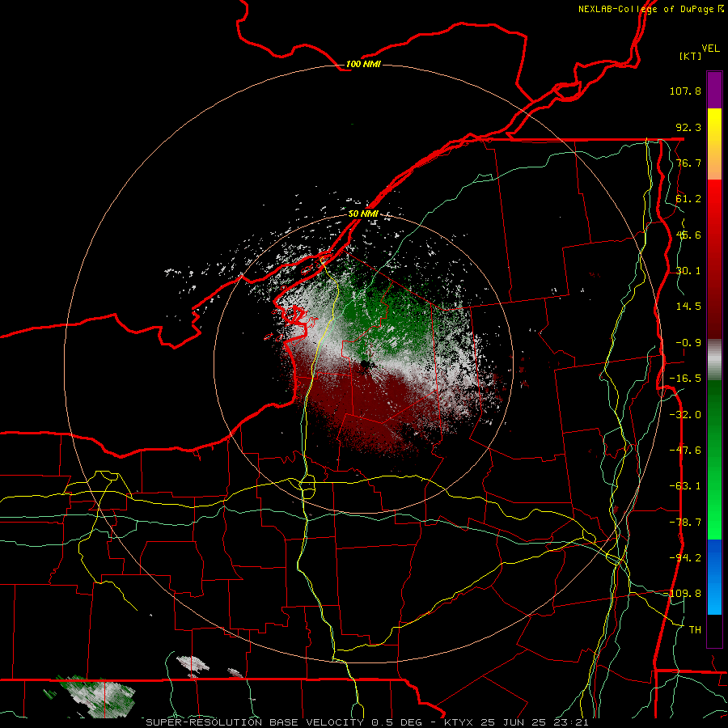Select the 45.6 scale value
This screenshot has height=728, width=728.
coord(688,235)
